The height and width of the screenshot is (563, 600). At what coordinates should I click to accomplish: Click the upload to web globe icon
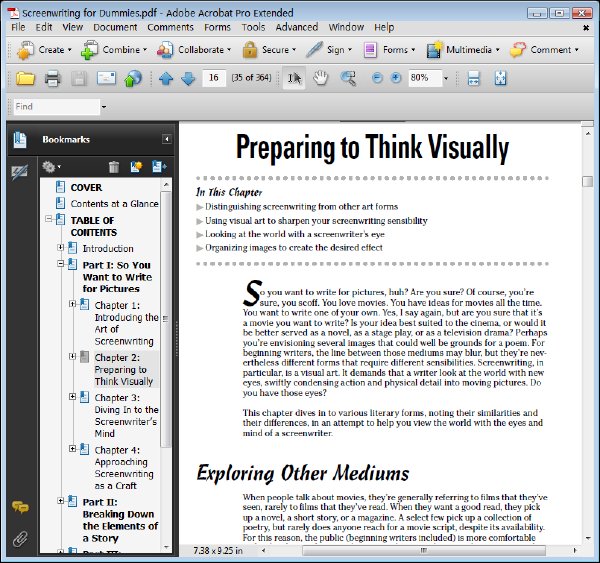[x=133, y=78]
